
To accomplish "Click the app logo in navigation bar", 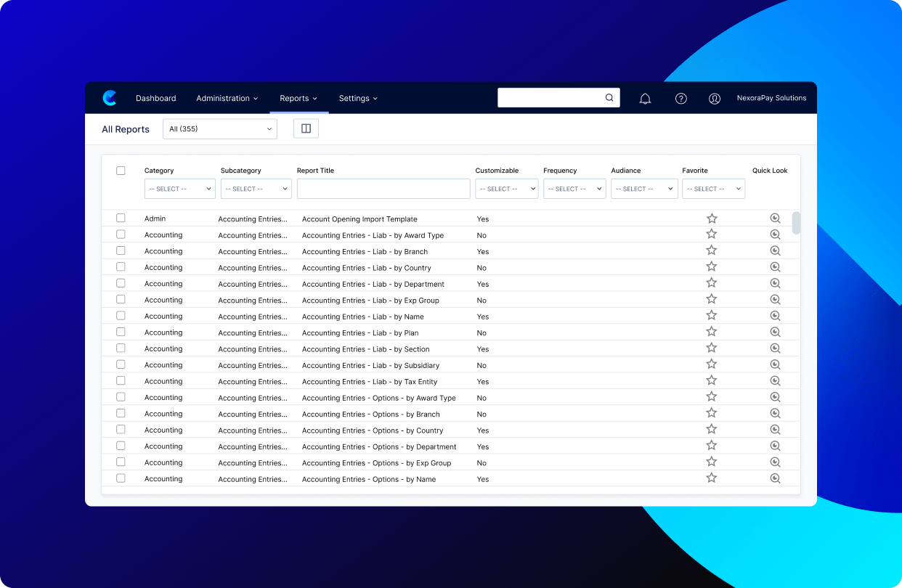I will click(110, 98).
